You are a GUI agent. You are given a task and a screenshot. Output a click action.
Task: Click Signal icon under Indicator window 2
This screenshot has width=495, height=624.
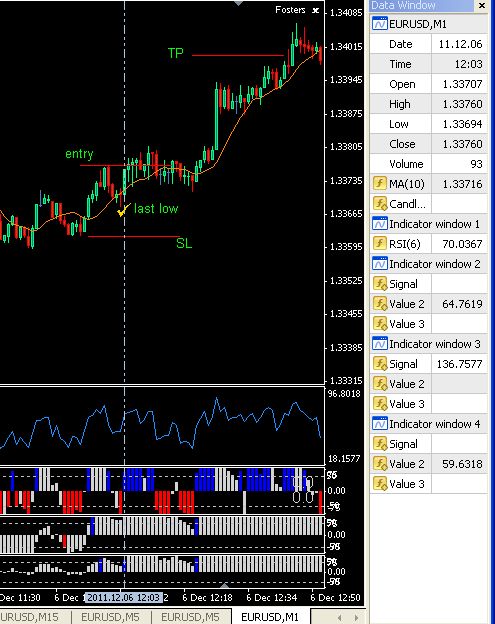pyautogui.click(x=380, y=284)
